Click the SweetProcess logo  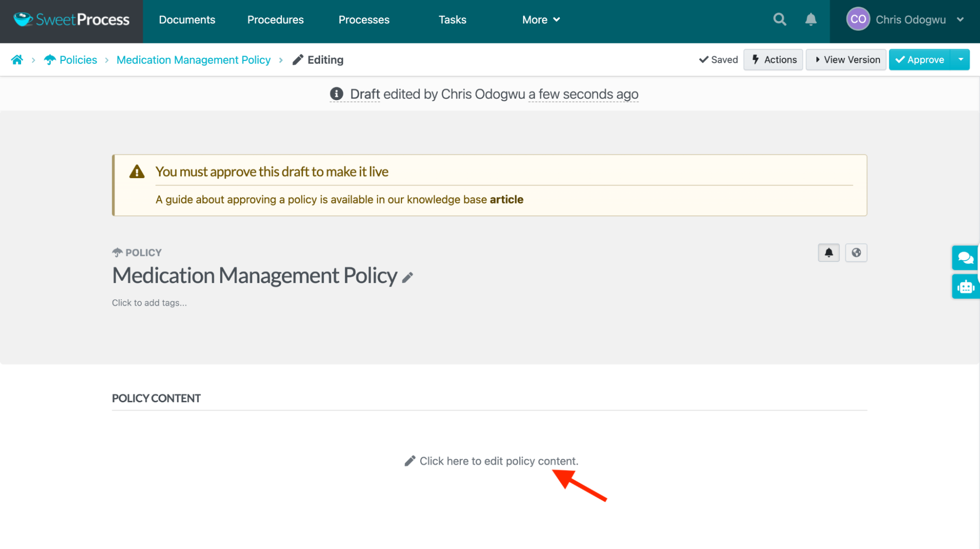(71, 19)
